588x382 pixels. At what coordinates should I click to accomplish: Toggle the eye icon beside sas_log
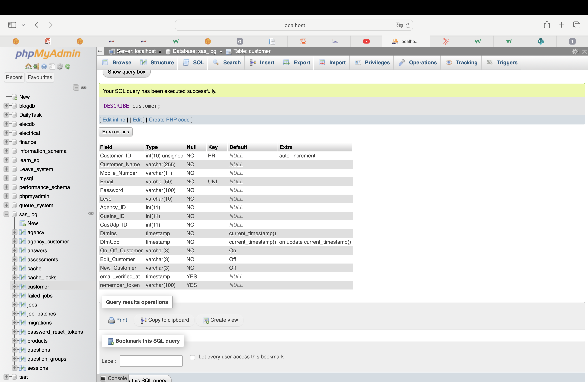91,213
